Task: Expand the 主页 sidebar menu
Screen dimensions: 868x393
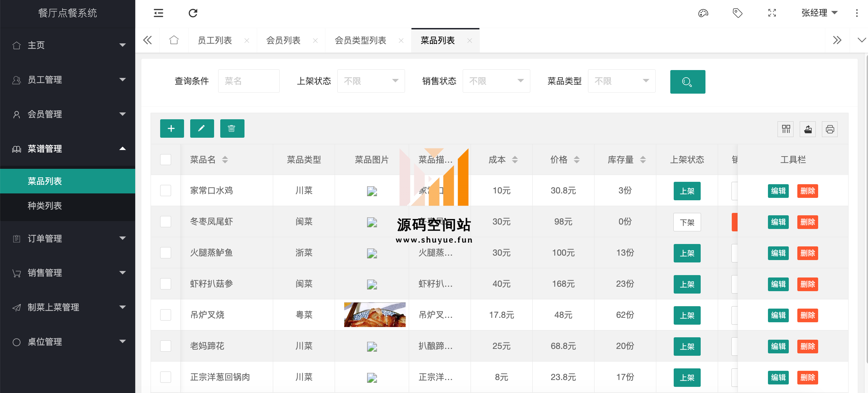Action: [x=68, y=45]
